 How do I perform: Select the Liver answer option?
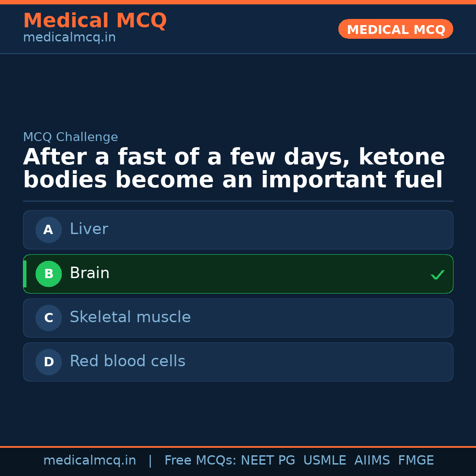(x=238, y=230)
